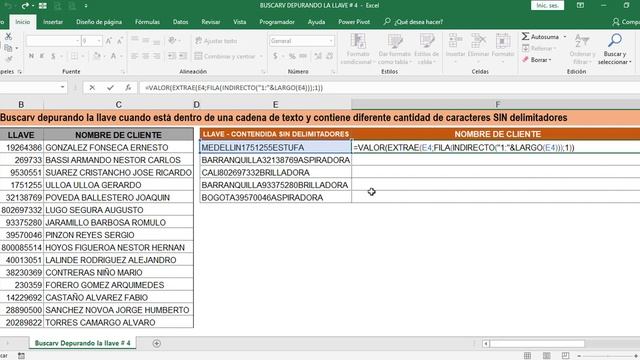Click the Redo arrow in quick access toolbar
The height and width of the screenshot is (360, 640).
click(x=25, y=6)
